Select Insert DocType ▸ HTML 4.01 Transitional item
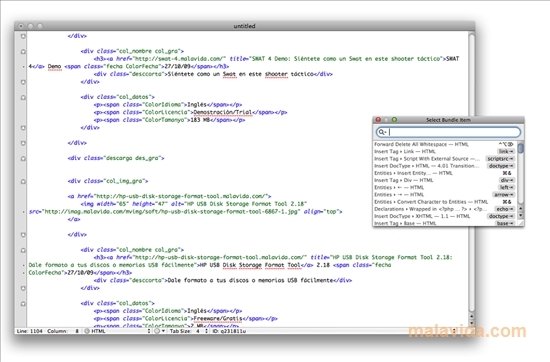 coord(444,166)
